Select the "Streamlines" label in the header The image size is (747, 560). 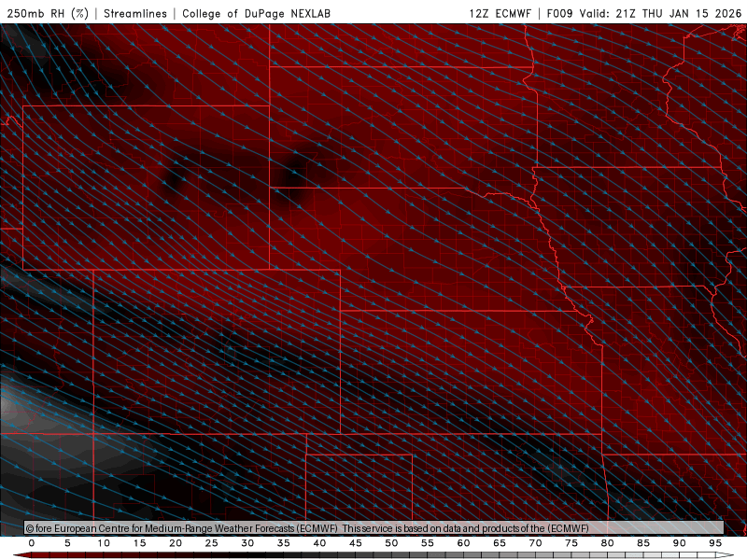135,13
